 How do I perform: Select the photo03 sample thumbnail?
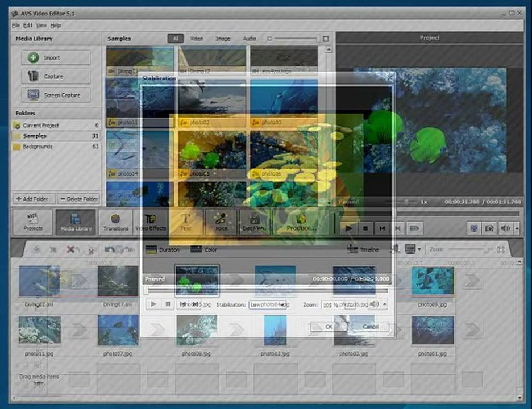pos(284,103)
